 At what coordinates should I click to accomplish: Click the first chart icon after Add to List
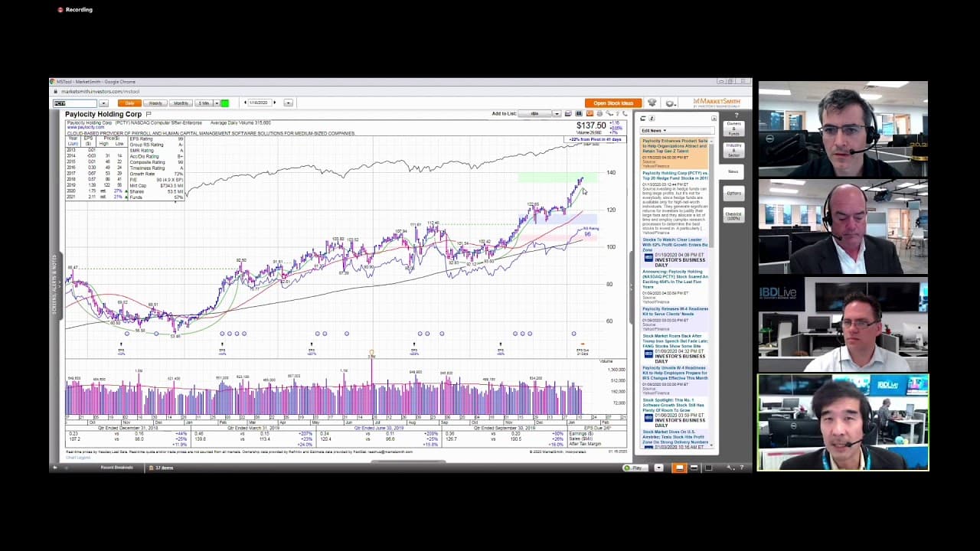point(568,113)
